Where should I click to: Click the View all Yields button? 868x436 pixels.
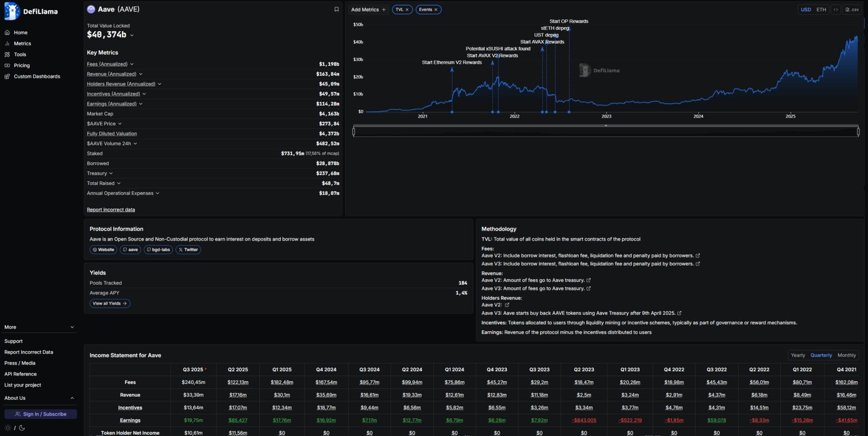point(110,303)
